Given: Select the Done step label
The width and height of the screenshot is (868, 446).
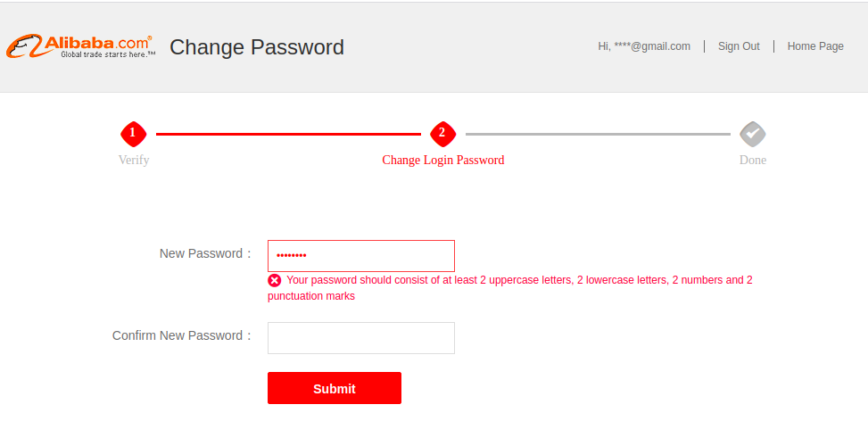Looking at the screenshot, I should point(753,161).
